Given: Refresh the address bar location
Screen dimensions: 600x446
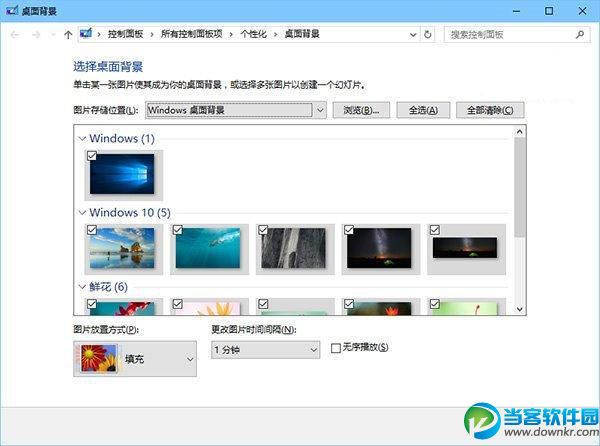Looking at the screenshot, I should point(428,35).
